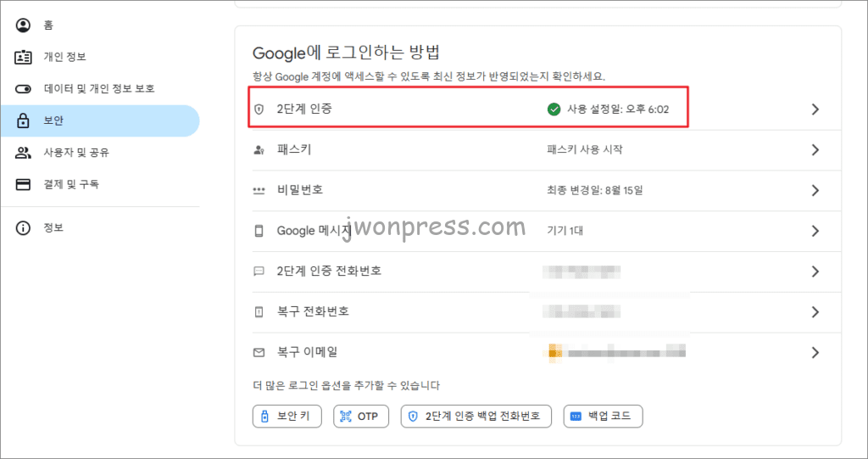Click the 백업 코드 button
The height and width of the screenshot is (459, 868).
tap(603, 417)
